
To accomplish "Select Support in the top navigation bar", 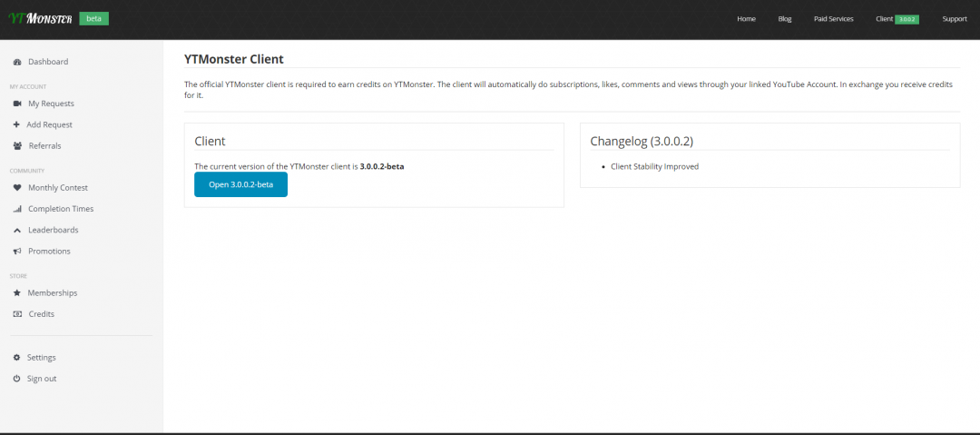I will click(x=954, y=19).
